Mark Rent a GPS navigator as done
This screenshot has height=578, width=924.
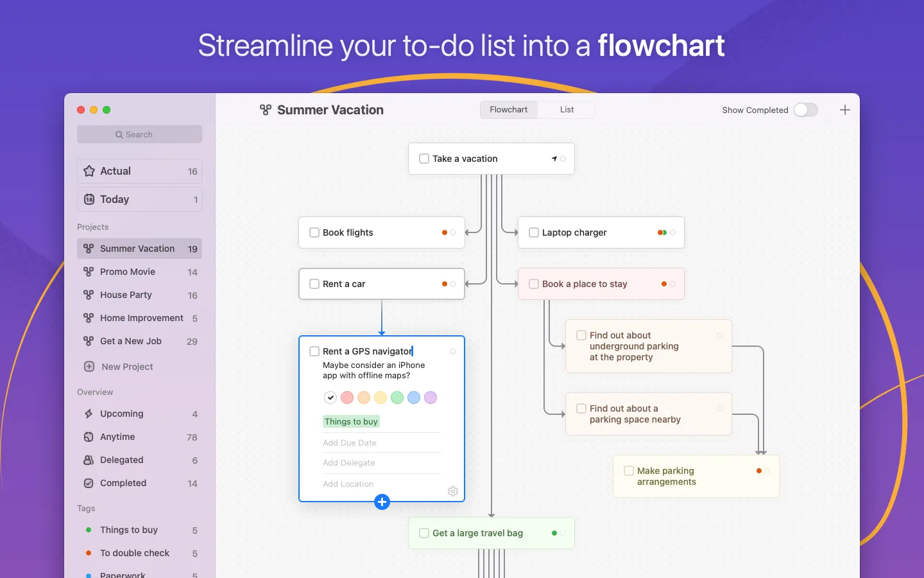[314, 351]
